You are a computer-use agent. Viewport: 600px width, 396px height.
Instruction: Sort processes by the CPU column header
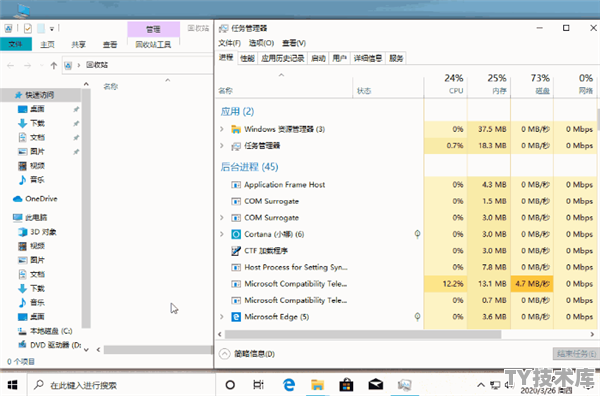[445, 84]
